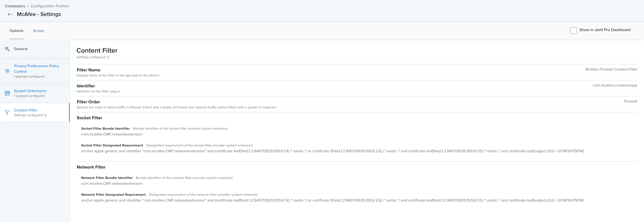The width and height of the screenshot is (644, 222).
Task: Switch to the Scope tab
Action: pos(39,31)
